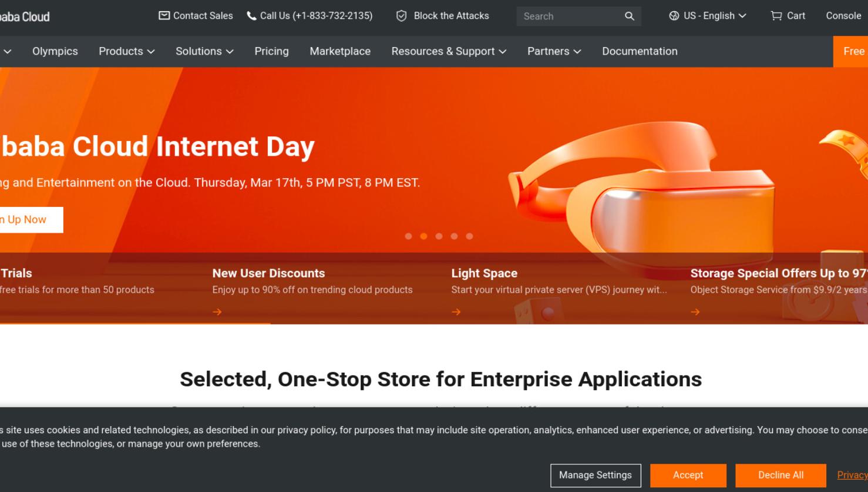Click the search magnifier icon
Image resolution: width=868 pixels, height=492 pixels.
pos(630,16)
